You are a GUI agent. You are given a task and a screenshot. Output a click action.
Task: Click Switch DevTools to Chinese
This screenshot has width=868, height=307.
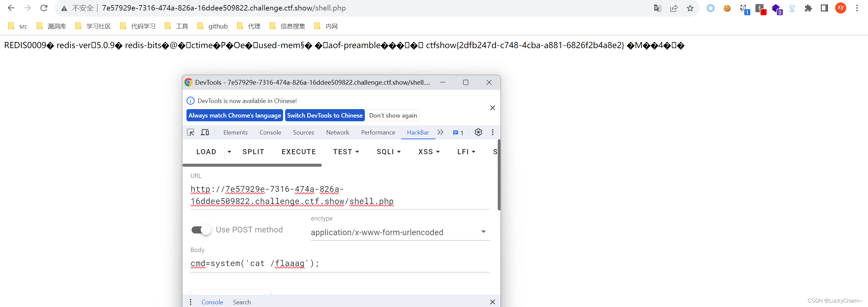325,116
